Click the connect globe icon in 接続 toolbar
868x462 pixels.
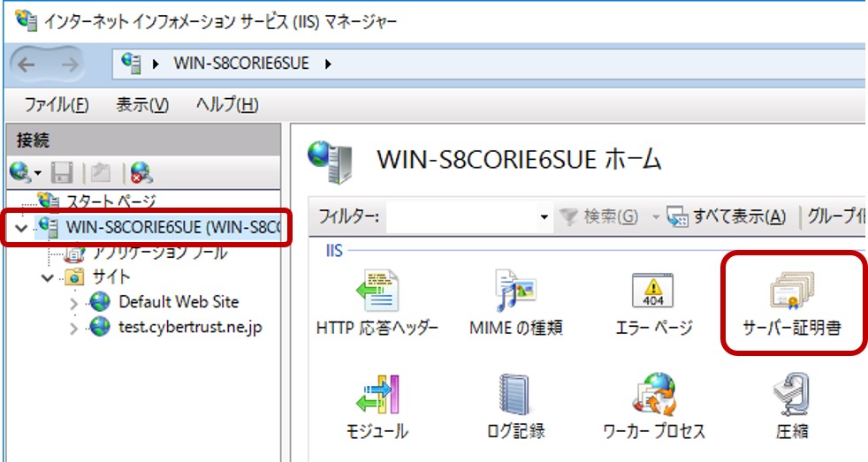click(x=19, y=171)
